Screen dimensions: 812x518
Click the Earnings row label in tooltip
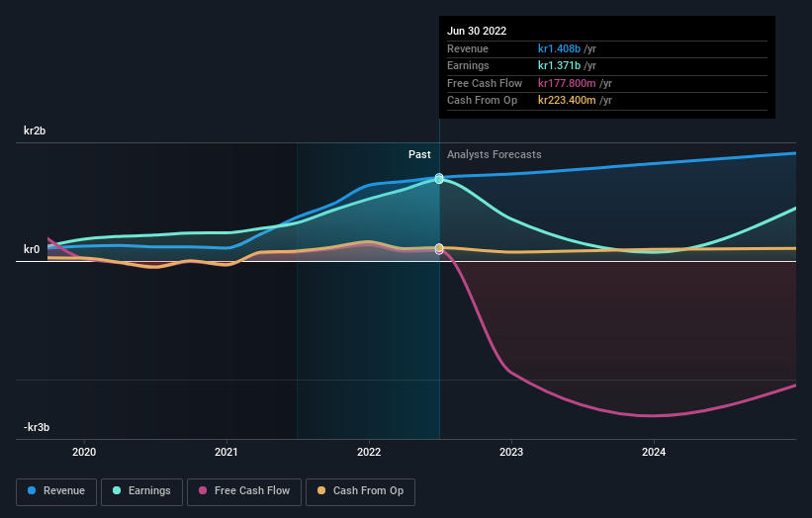pos(468,65)
